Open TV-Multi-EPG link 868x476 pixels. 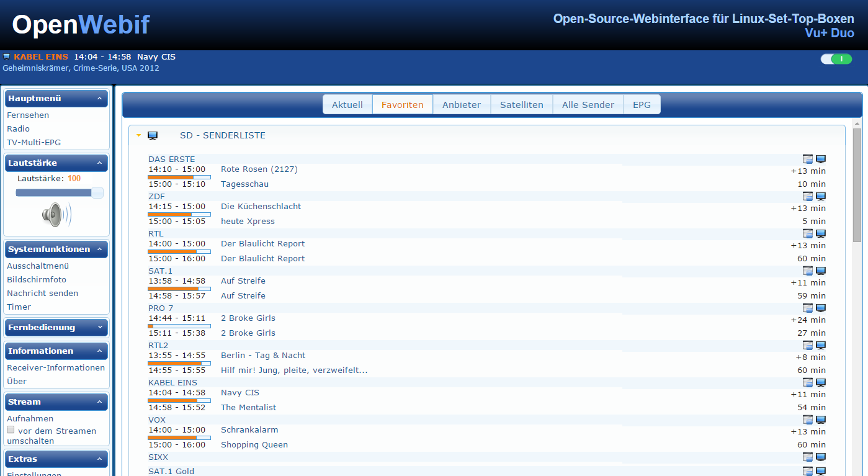pyautogui.click(x=34, y=142)
